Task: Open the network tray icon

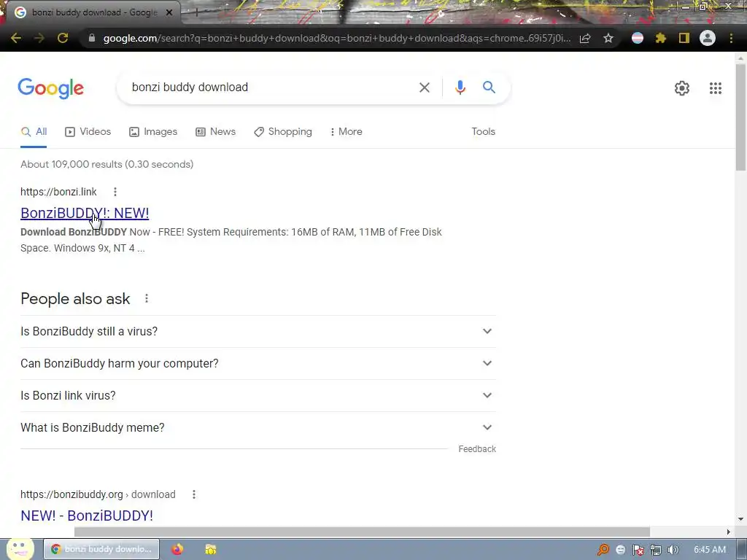Action: [x=656, y=550]
